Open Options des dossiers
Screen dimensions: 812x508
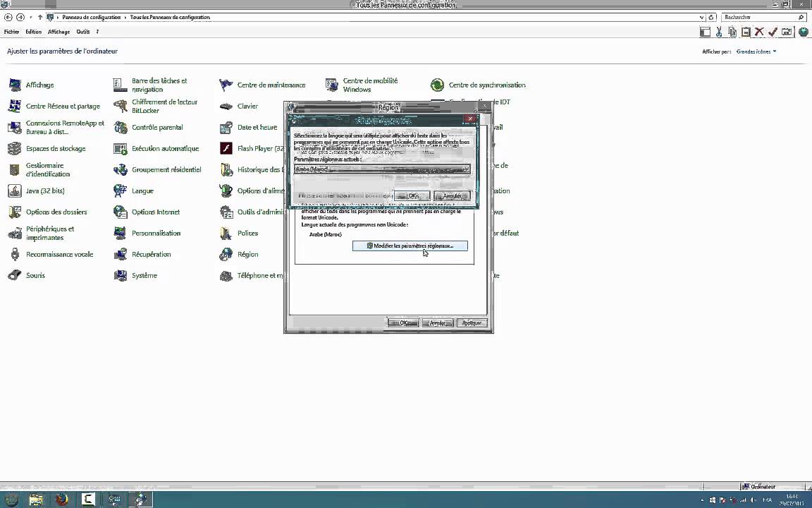click(48, 212)
